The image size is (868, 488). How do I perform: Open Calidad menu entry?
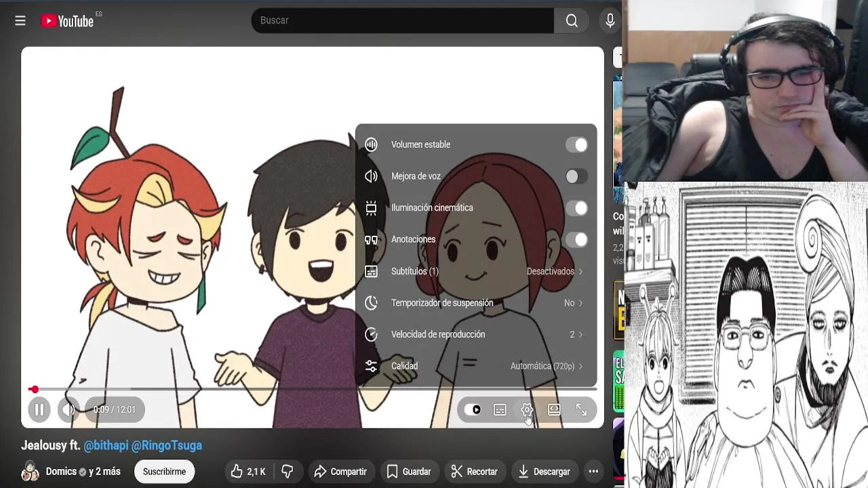tap(476, 366)
